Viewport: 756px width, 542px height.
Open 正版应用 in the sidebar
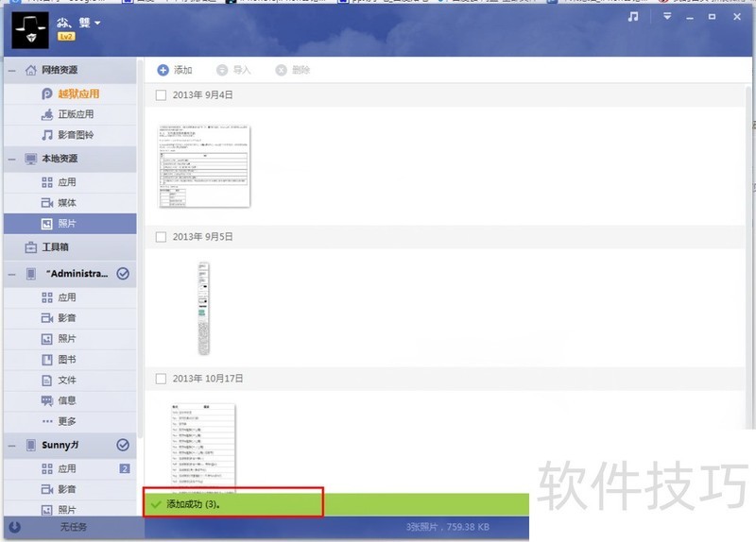click(x=76, y=114)
